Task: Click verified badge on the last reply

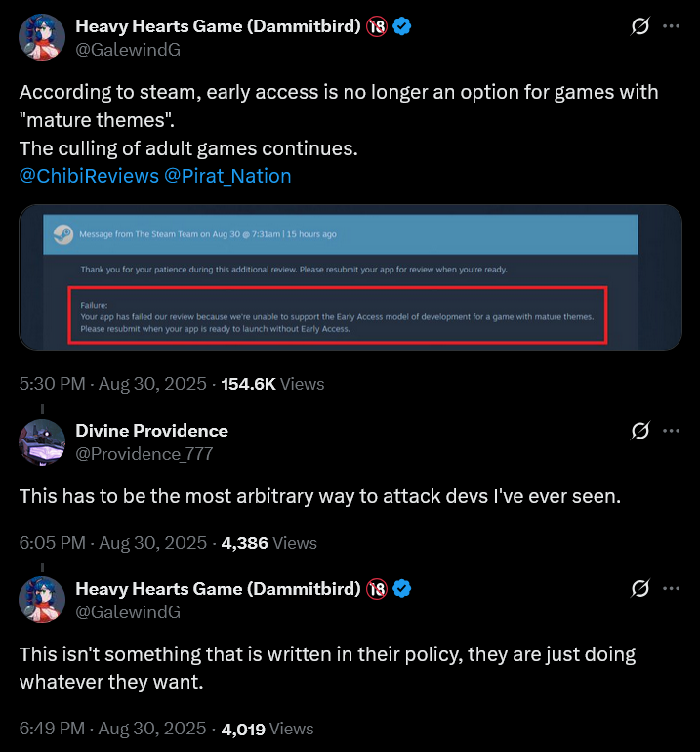Action: pyautogui.click(x=401, y=589)
